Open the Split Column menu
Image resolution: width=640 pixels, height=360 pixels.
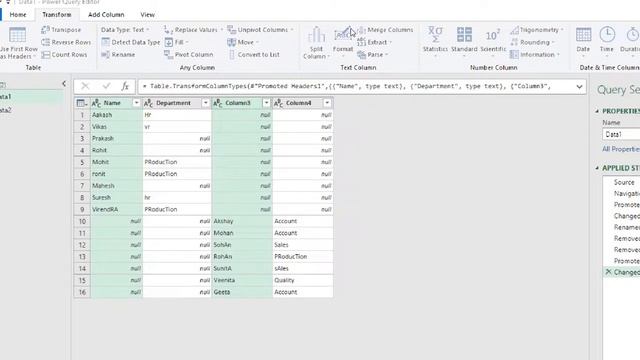[x=316, y=43]
